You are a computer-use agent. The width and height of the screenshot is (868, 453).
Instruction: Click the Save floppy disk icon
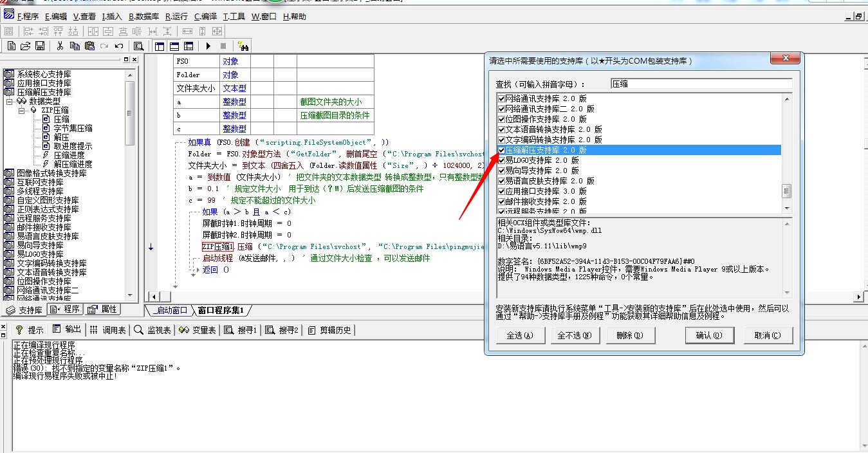pyautogui.click(x=40, y=46)
